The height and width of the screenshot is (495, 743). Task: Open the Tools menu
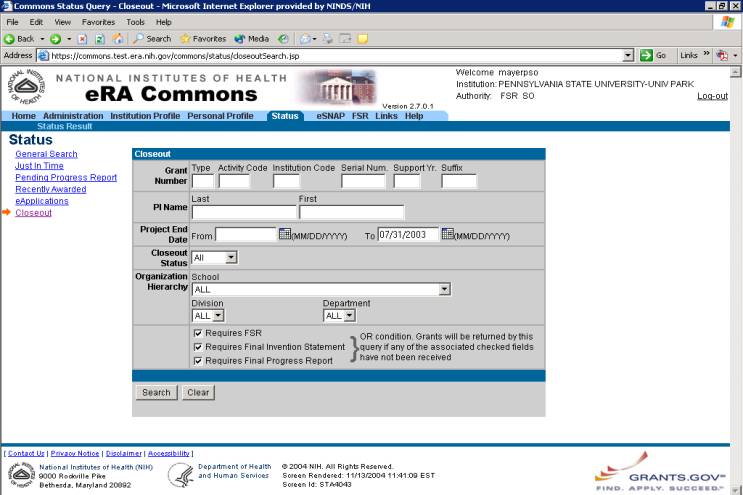pos(135,22)
